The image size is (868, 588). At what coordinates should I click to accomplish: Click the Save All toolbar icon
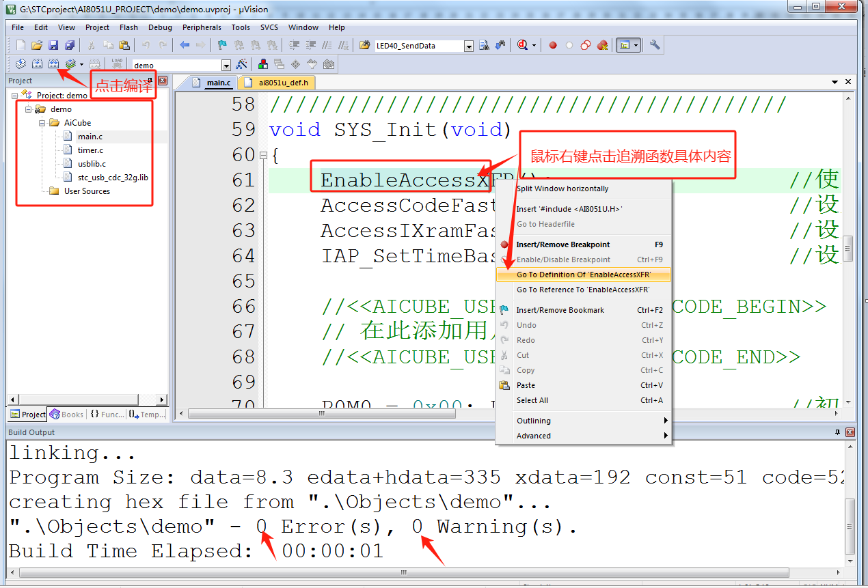70,45
